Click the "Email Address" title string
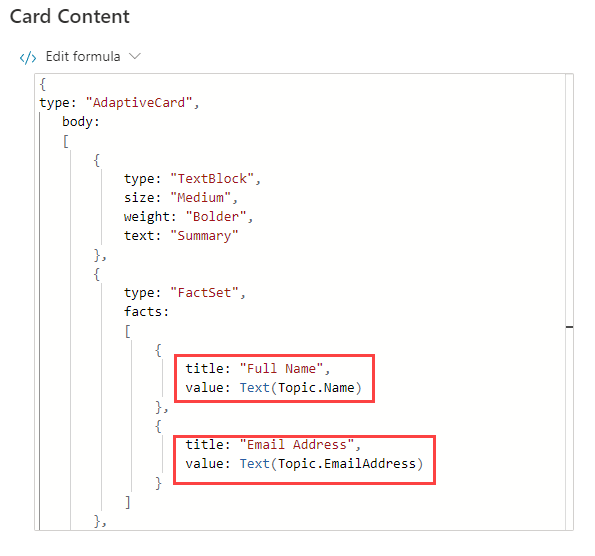The width and height of the screenshot is (595, 556). coord(297,444)
